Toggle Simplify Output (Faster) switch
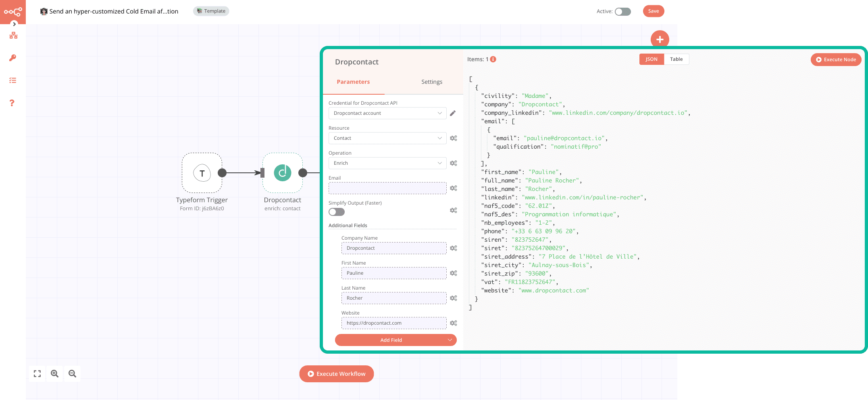 pyautogui.click(x=337, y=212)
